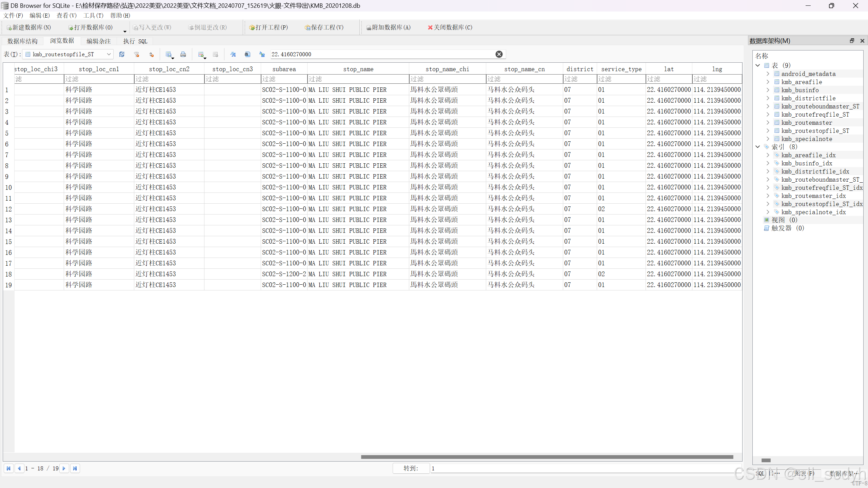Viewport: 868px width, 488px height.
Task: Click the 关闭数据库(C) button
Action: click(x=450, y=27)
